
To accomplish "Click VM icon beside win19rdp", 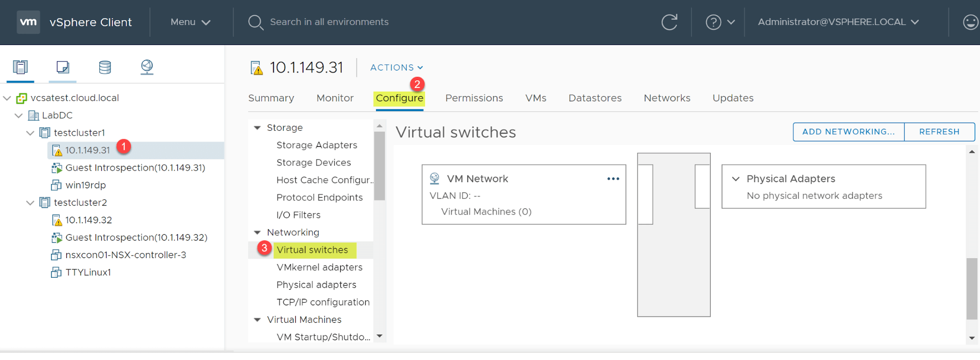I will (x=56, y=185).
